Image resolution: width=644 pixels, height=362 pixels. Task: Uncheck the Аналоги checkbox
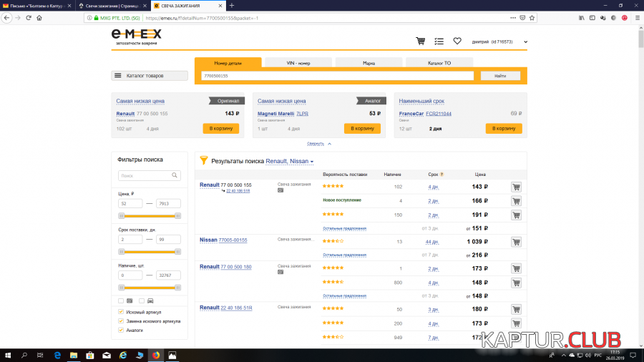click(121, 330)
